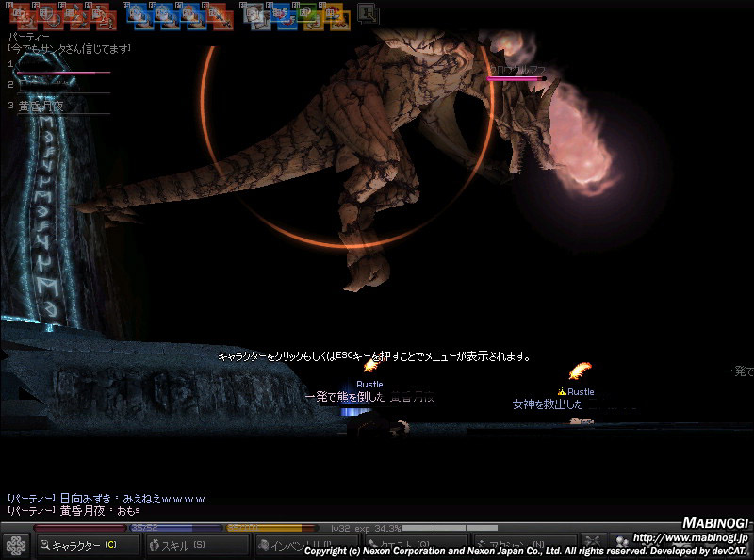The image size is (754, 560).
Task: Open the インベントリ (I) menu
Action: coord(306,545)
